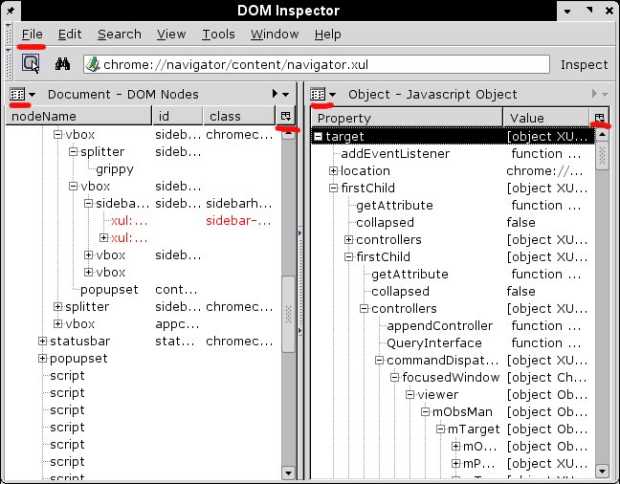Click the DOM Nodes scrollbar up arrow

(x=288, y=133)
